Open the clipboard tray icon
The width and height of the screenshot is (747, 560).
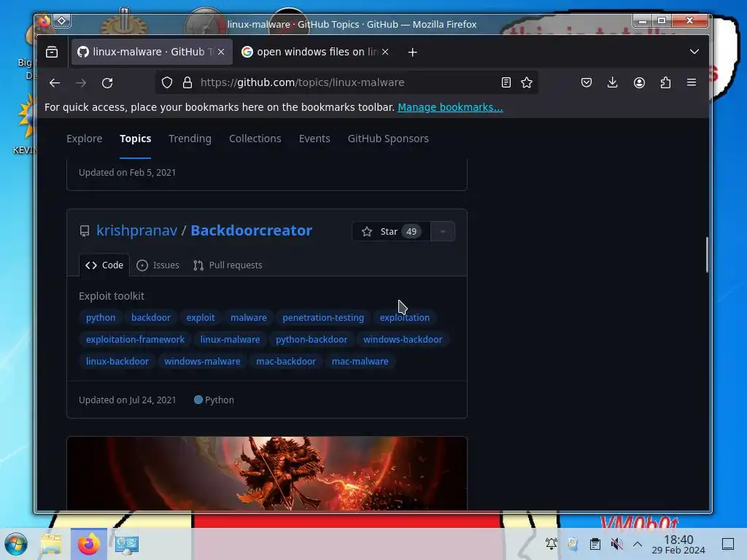click(595, 543)
